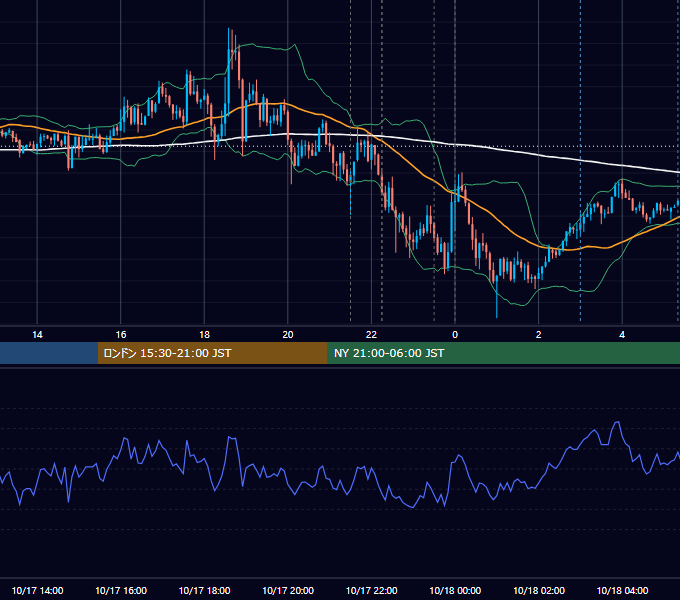The height and width of the screenshot is (600, 680).
Task: Click hour label 0 on price chart axis
Action: point(455,335)
